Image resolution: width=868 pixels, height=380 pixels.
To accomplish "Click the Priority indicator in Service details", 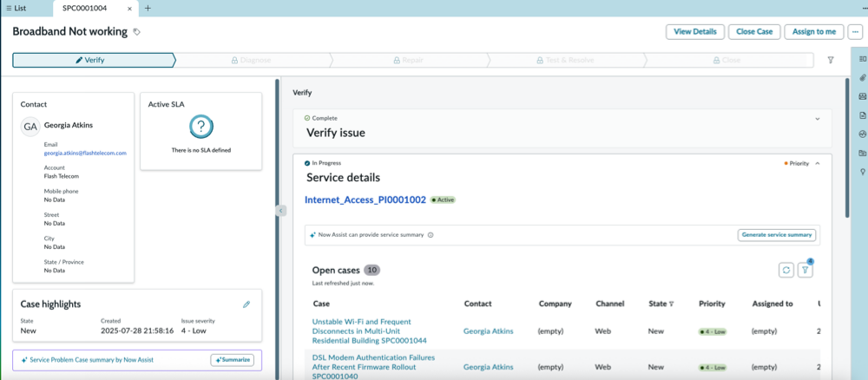I will click(796, 163).
